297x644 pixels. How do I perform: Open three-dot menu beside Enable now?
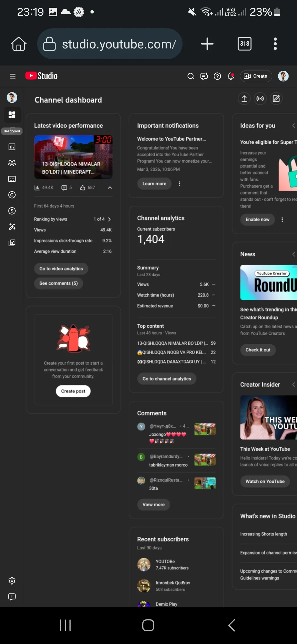click(x=282, y=219)
